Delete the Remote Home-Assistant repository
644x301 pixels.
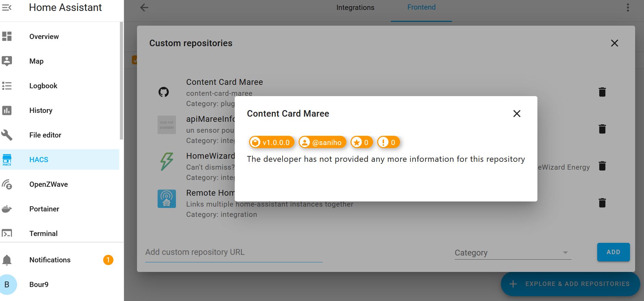click(x=602, y=203)
